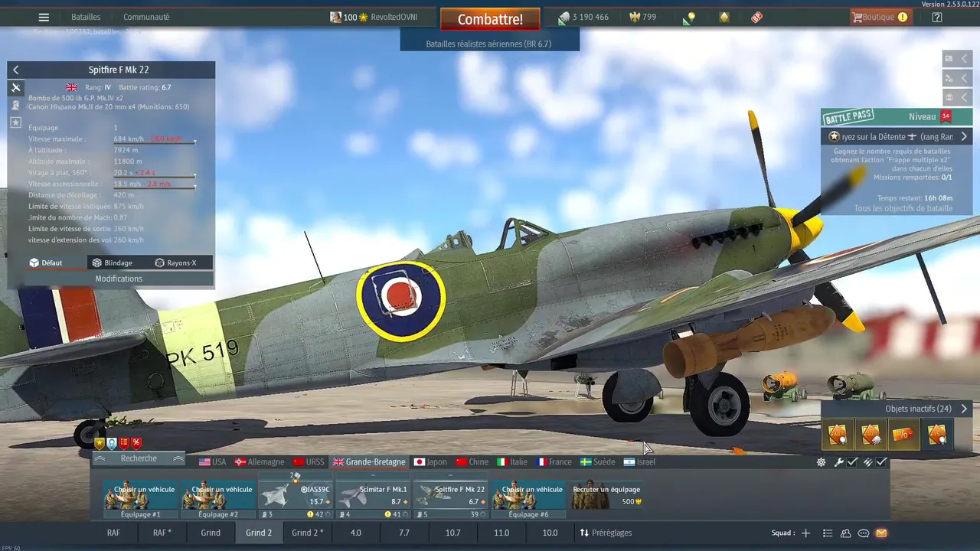Expand the Détente battle task arrow
This screenshot has width=980, height=551.
tap(964, 137)
